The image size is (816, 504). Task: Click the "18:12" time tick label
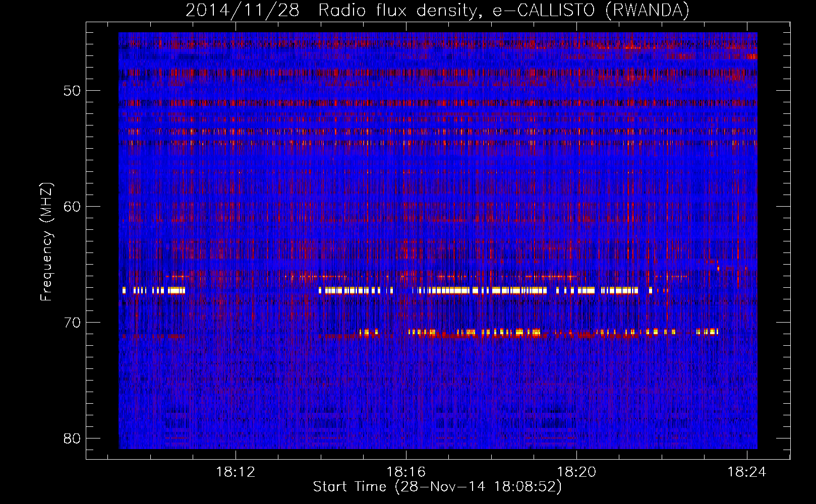(x=236, y=472)
